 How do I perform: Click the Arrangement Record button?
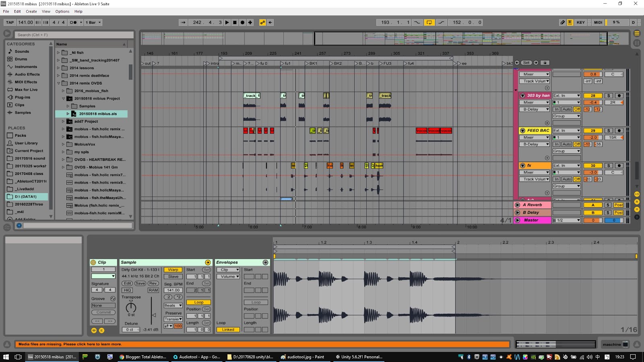tap(242, 23)
